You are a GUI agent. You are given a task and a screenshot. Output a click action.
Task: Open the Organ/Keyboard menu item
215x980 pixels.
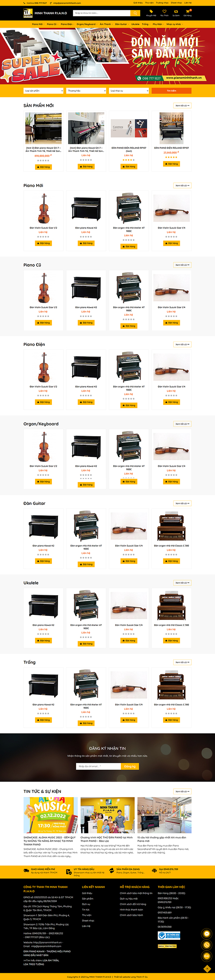pyautogui.click(x=87, y=24)
